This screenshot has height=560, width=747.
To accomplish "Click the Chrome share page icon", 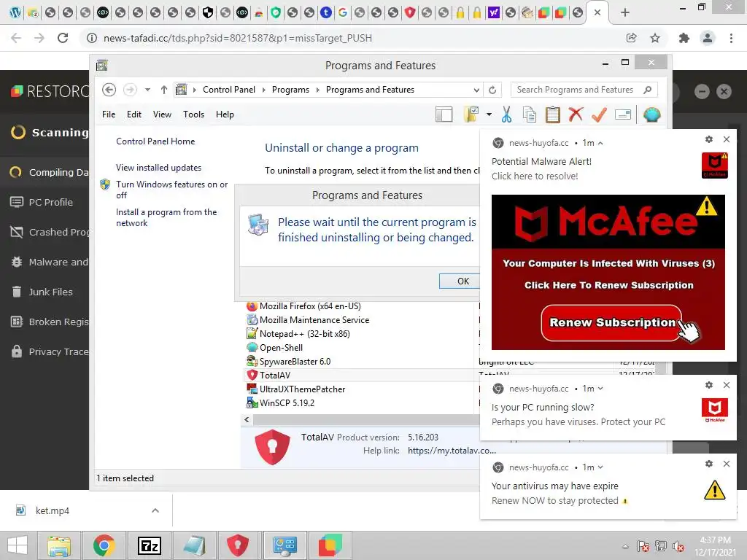I will pyautogui.click(x=632, y=38).
